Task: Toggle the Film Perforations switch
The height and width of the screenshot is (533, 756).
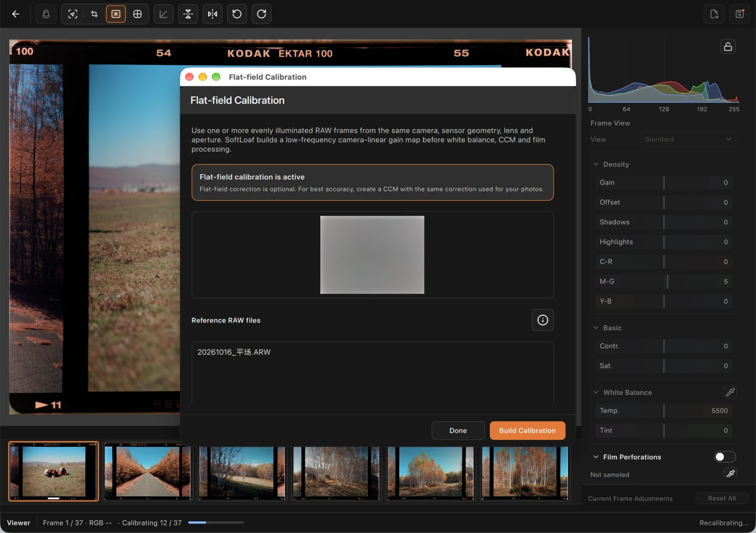Action: [725, 457]
